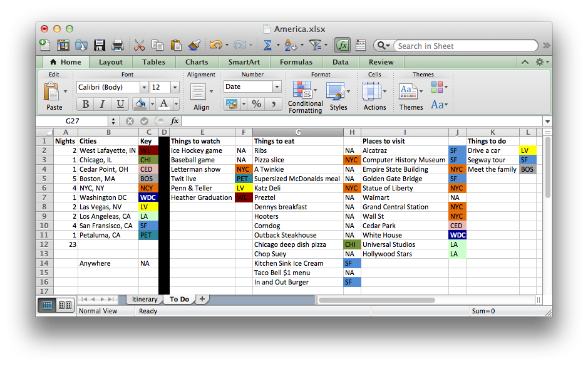Switch to the Layout ribbon tab
Screen dimensions: 588x366
pos(111,62)
